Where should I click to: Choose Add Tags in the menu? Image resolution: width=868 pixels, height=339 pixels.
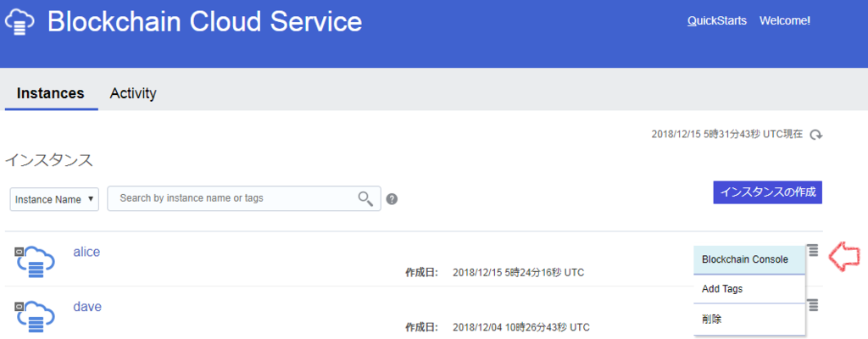point(749,289)
